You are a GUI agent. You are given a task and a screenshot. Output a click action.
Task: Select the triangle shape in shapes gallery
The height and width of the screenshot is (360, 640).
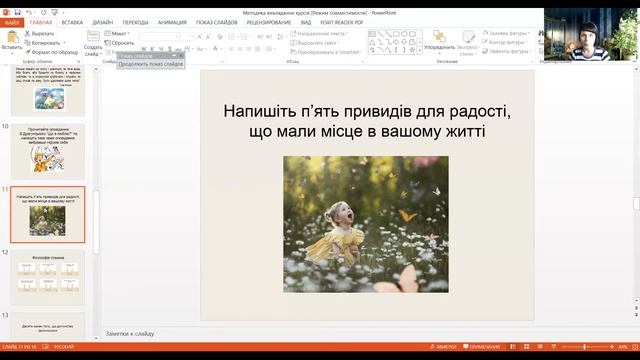[x=372, y=42]
